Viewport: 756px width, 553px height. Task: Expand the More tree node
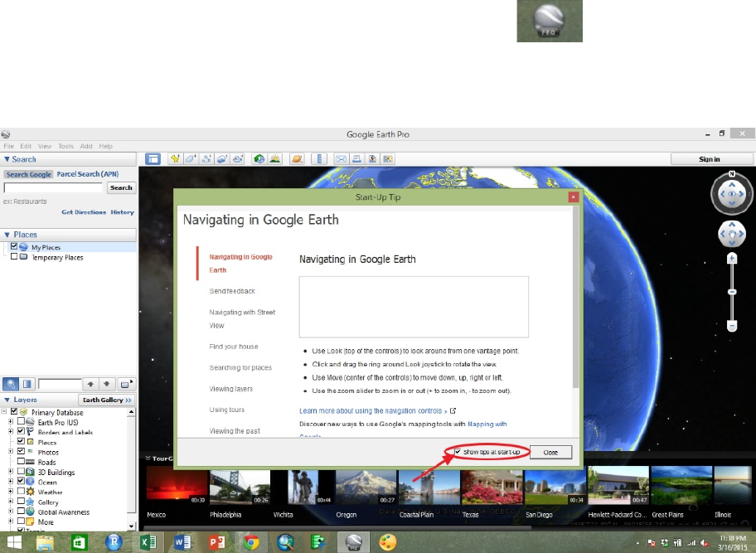11,521
